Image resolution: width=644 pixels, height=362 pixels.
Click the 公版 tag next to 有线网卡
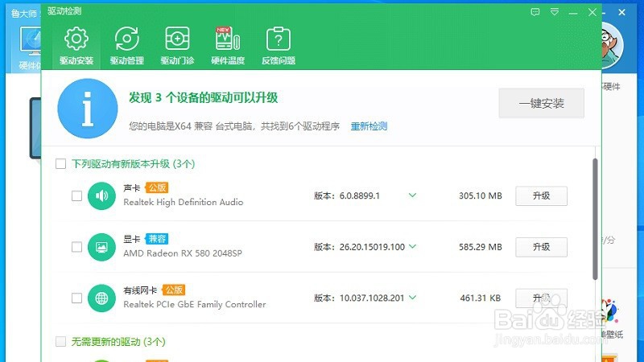(x=174, y=290)
